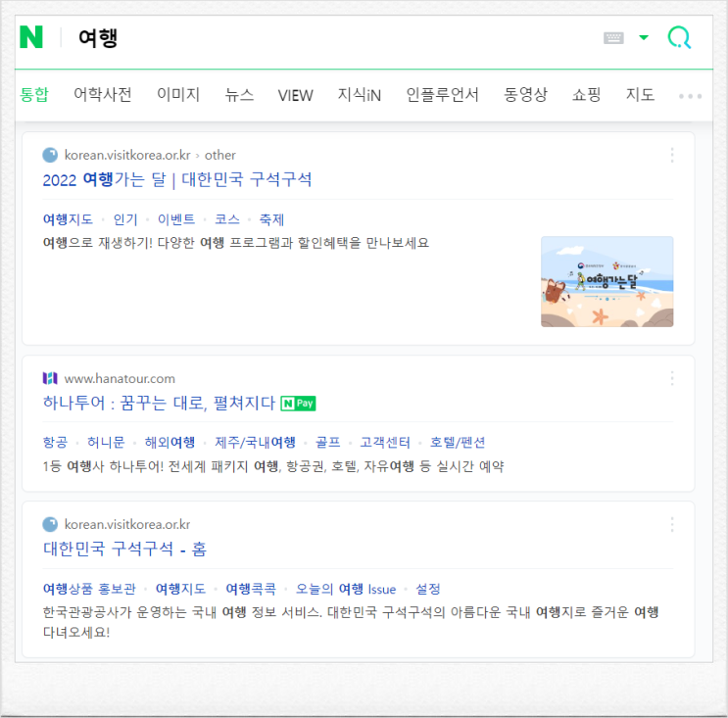The height and width of the screenshot is (718, 728).
Task: Open '대한민국 구석구석 - 홈' result title
Action: coord(124,550)
